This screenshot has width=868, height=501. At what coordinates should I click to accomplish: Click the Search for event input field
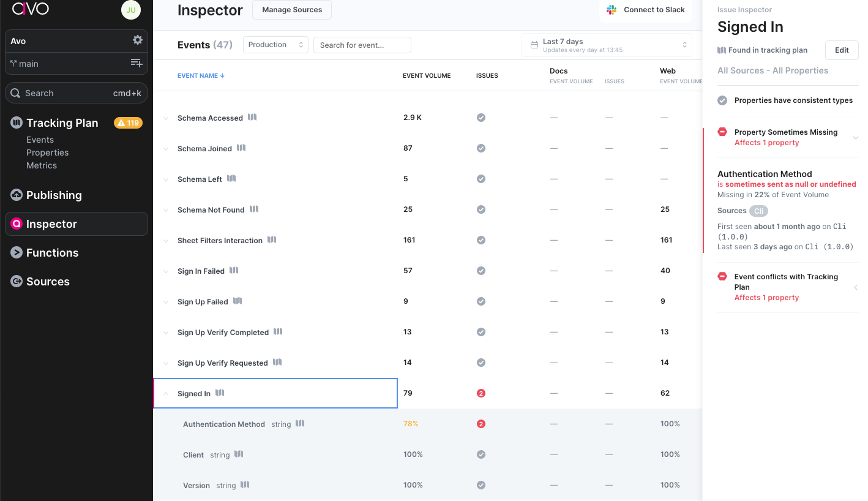pyautogui.click(x=362, y=45)
